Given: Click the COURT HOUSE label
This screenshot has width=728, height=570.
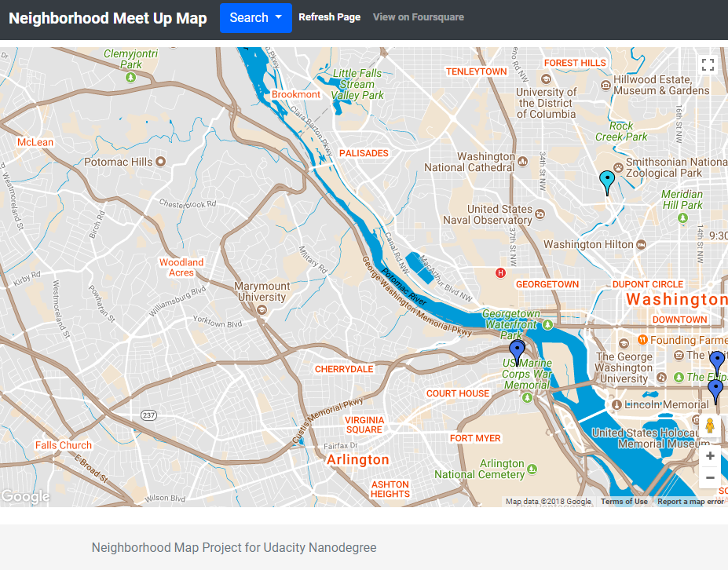Looking at the screenshot, I should coord(458,393).
